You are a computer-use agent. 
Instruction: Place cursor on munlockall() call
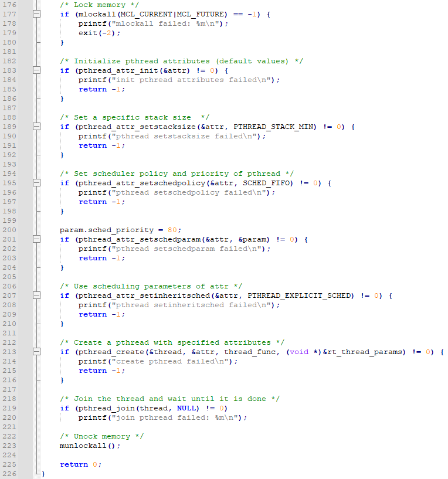point(90,446)
